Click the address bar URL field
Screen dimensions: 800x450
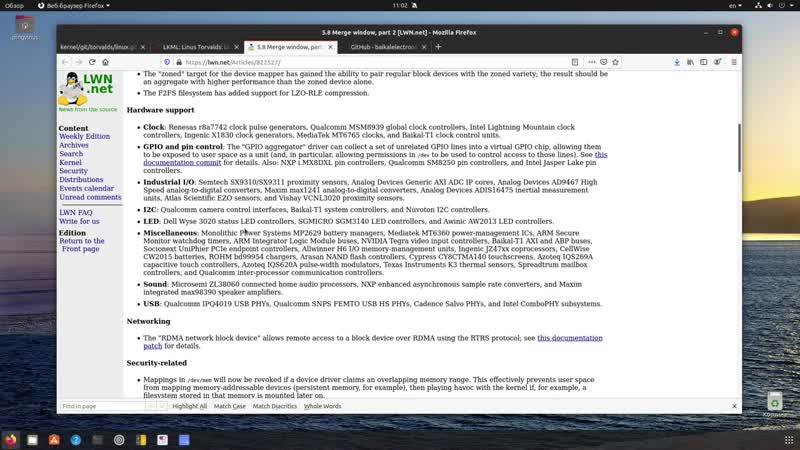tap(375, 62)
